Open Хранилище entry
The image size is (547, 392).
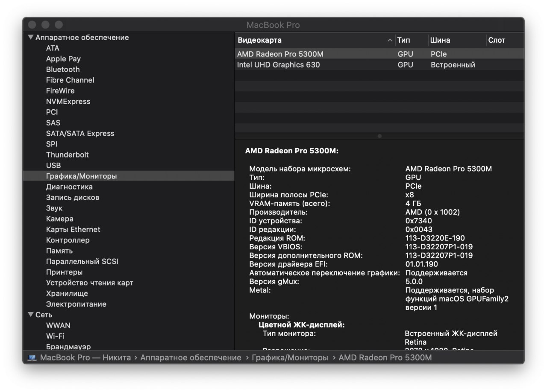[x=67, y=293]
